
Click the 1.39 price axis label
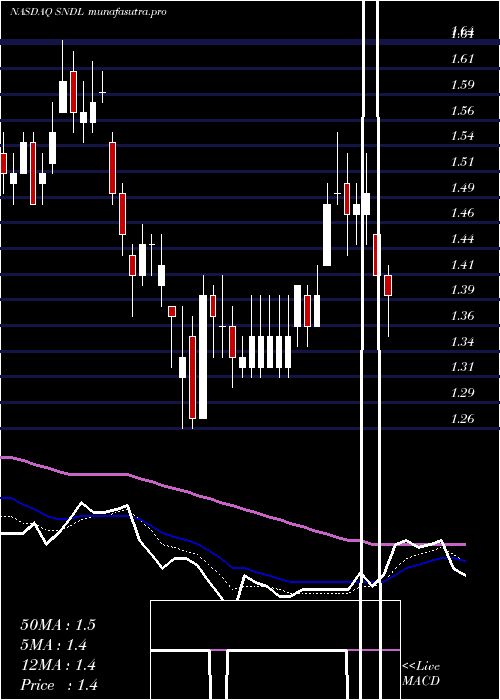[x=463, y=290]
